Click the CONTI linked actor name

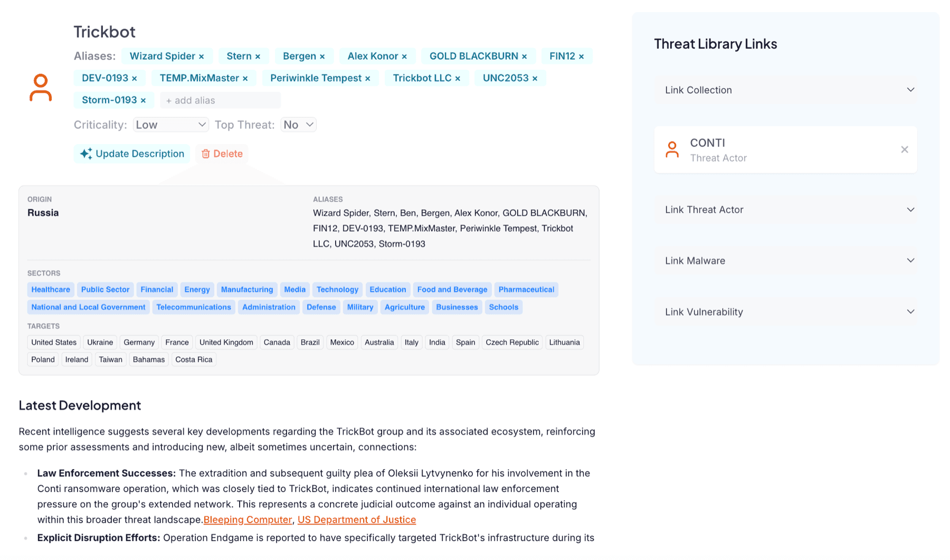click(708, 143)
